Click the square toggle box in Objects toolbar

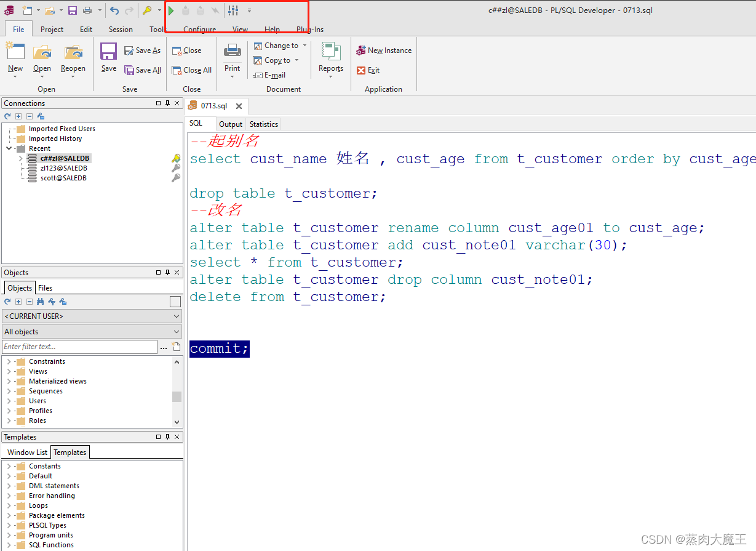175,302
